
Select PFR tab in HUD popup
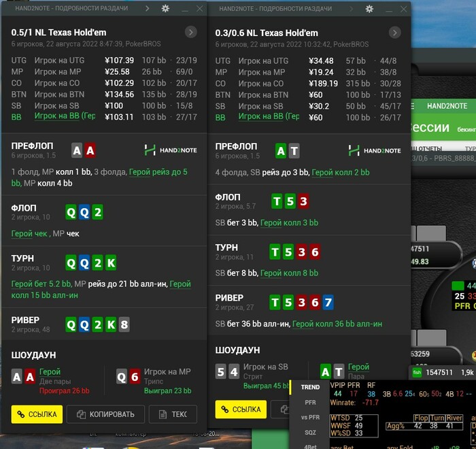point(310,402)
